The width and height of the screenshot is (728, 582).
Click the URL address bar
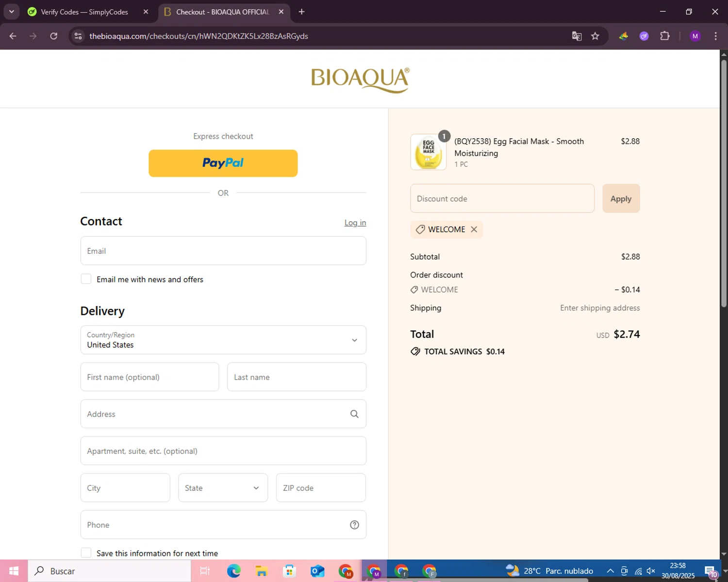(320, 36)
